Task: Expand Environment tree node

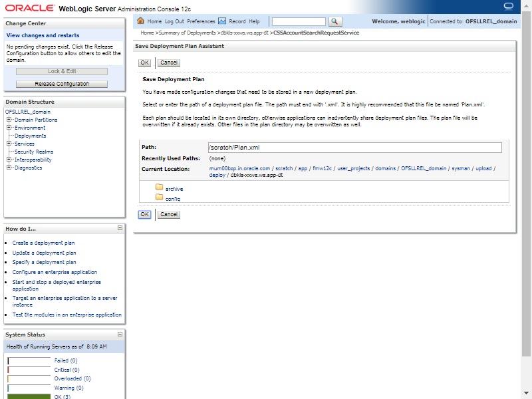Action: (9, 128)
